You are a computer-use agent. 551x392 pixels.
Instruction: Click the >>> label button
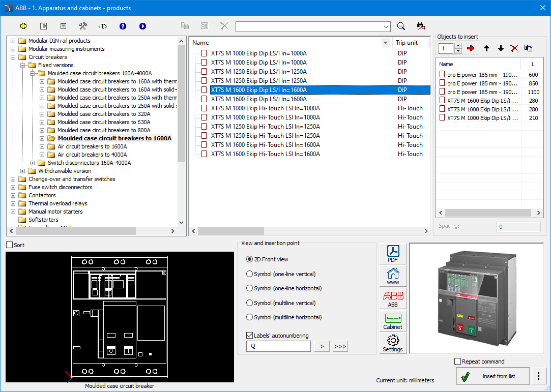(x=340, y=346)
